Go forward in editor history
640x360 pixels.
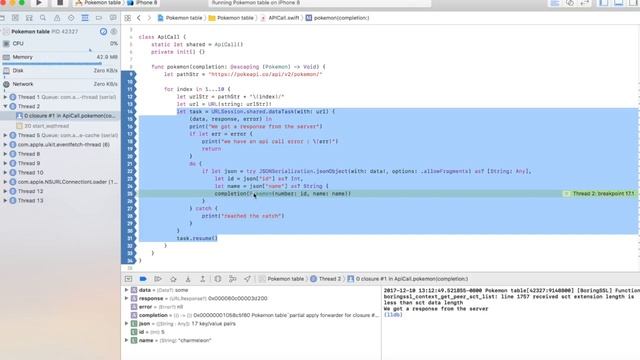pyautogui.click(x=149, y=18)
